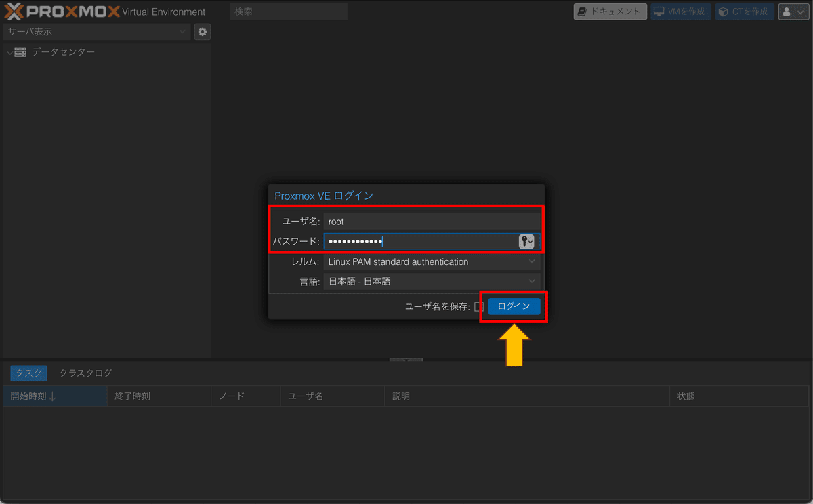Sort by 終了時刻 column

pos(159,396)
